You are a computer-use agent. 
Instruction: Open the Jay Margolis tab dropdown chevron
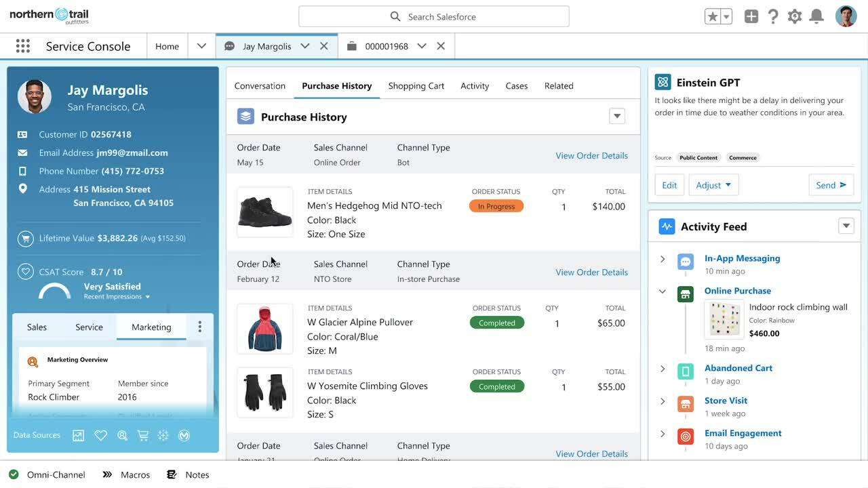(x=305, y=46)
